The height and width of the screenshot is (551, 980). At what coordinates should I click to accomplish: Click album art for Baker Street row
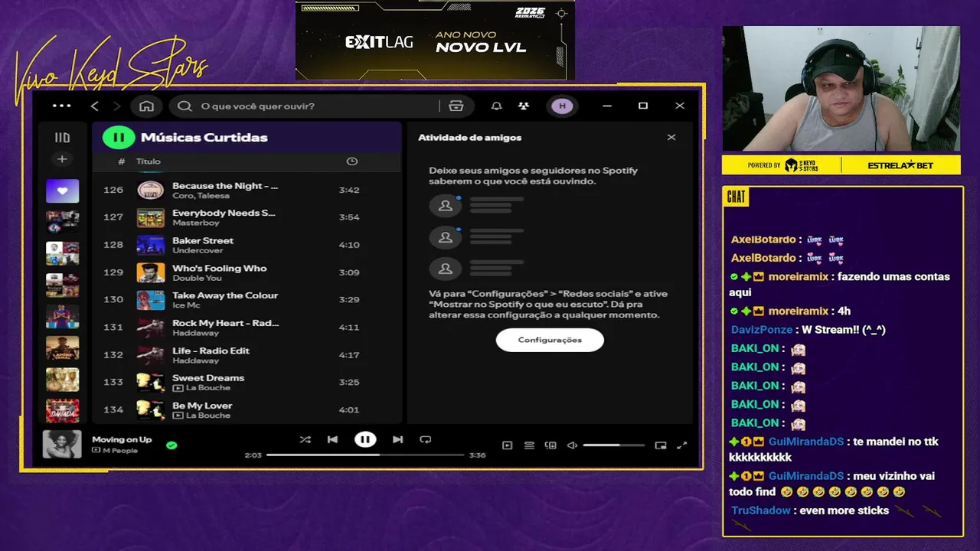pos(151,245)
